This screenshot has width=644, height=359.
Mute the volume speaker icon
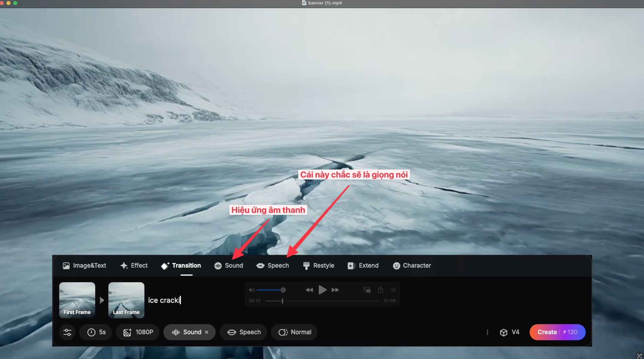pyautogui.click(x=252, y=290)
